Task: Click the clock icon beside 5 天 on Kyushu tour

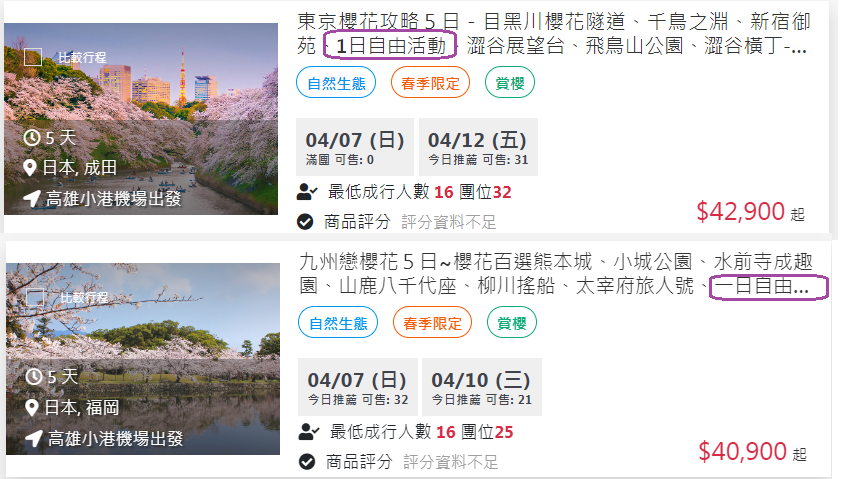Action: [x=34, y=376]
